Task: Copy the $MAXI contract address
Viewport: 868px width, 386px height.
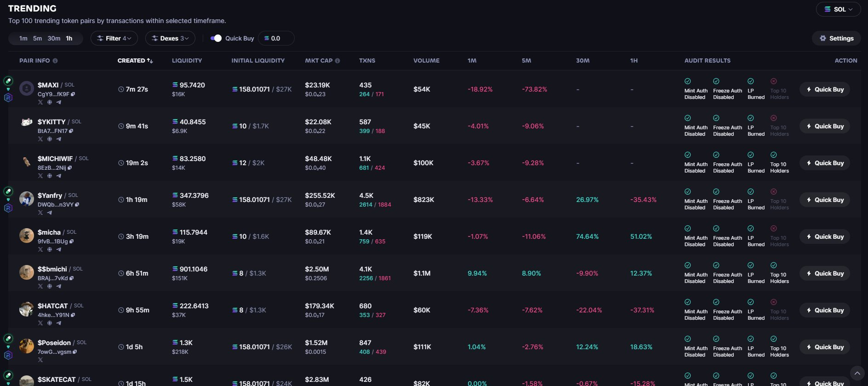Action: [x=73, y=94]
